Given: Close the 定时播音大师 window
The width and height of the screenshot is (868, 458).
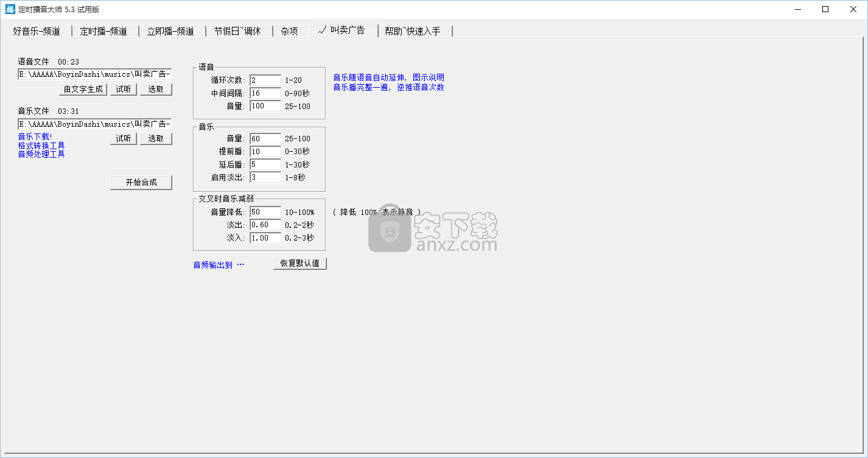Looking at the screenshot, I should [x=853, y=9].
